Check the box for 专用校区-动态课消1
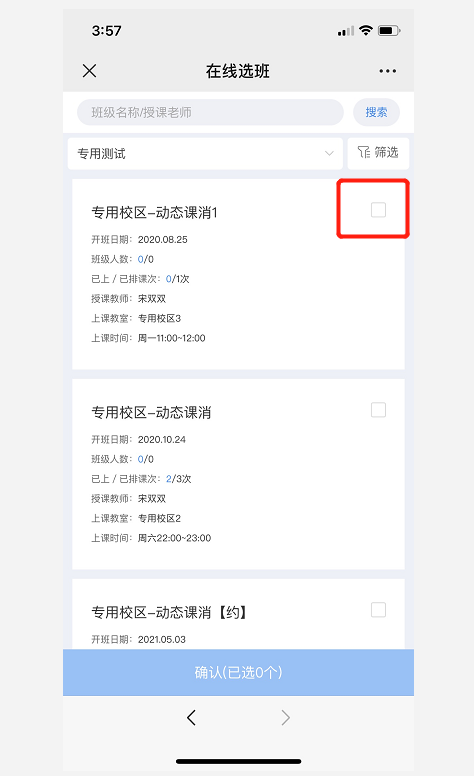Viewport: 474px width, 776px height. tap(379, 210)
